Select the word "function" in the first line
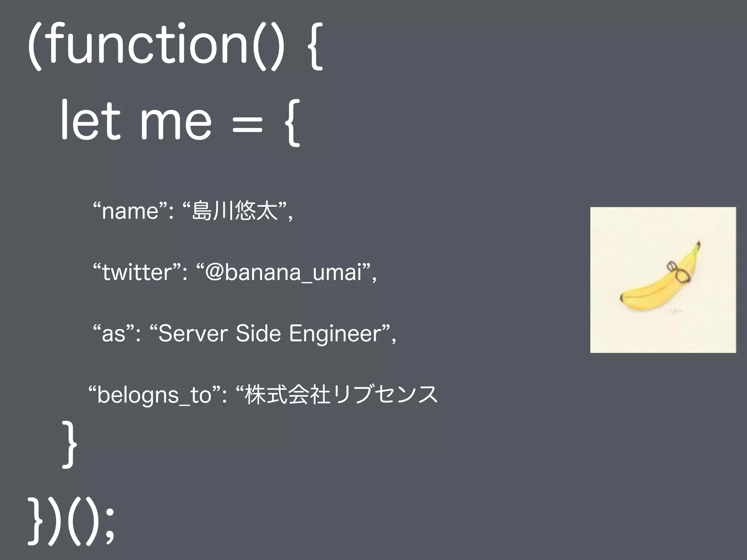This screenshot has height=560, width=747. 148,45
